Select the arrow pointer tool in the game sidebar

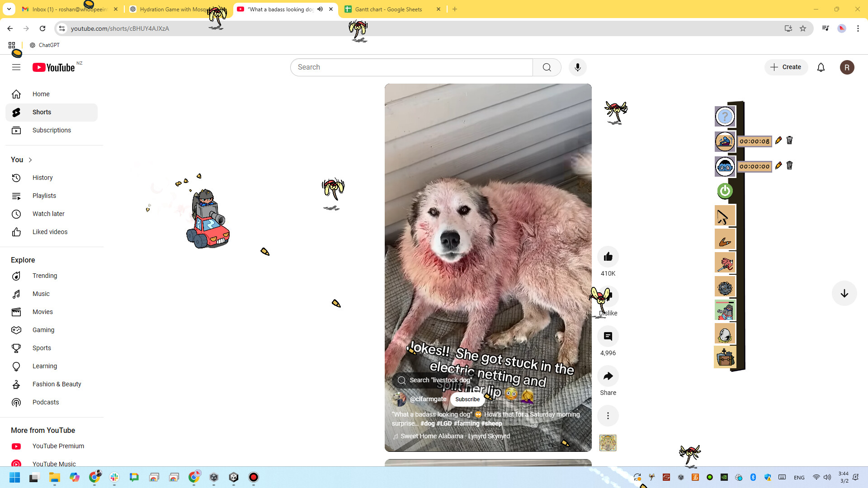tap(725, 215)
